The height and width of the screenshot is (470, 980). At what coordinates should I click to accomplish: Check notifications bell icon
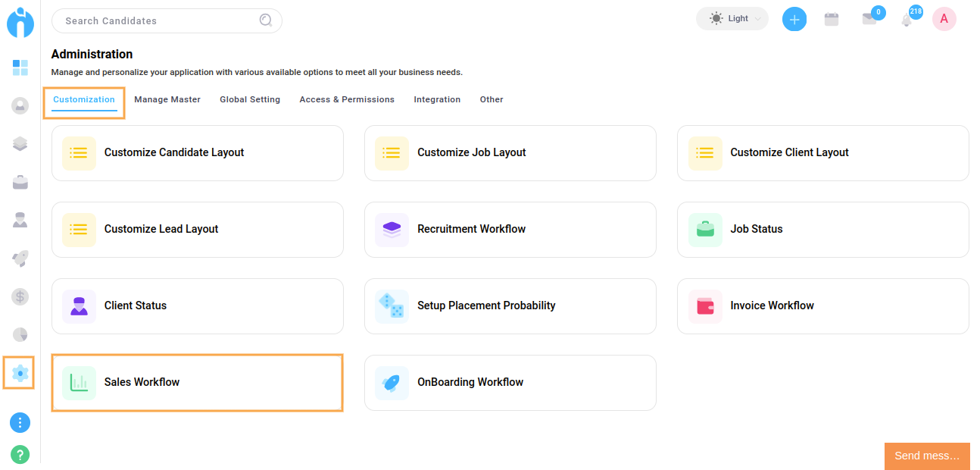coord(907,20)
